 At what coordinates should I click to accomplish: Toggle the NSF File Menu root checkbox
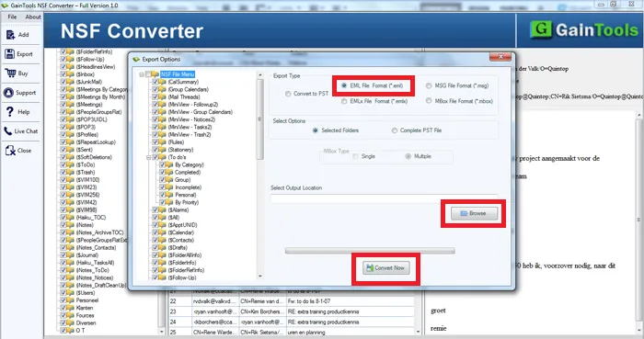click(148, 74)
